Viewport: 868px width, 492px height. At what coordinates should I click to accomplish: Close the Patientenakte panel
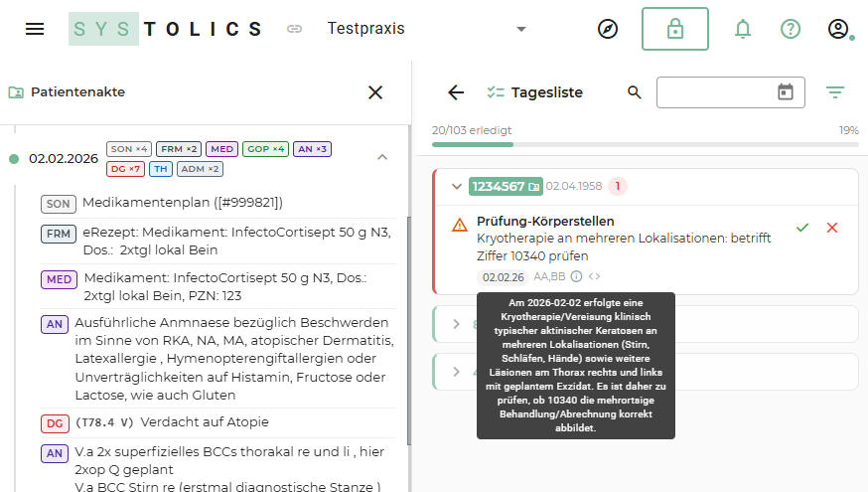click(x=375, y=92)
